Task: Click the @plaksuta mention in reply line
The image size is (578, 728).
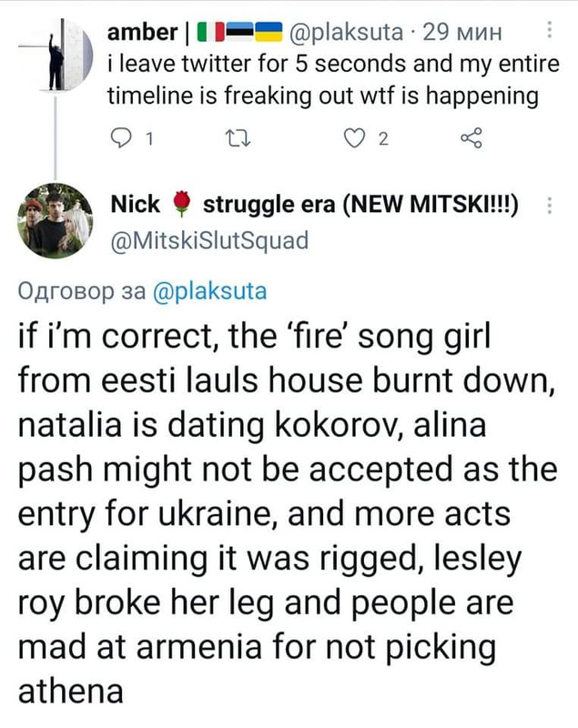Action: [206, 291]
